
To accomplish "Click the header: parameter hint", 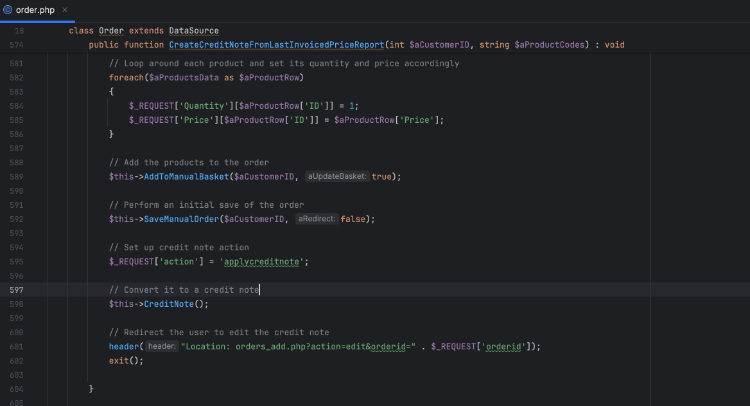I will (162, 346).
